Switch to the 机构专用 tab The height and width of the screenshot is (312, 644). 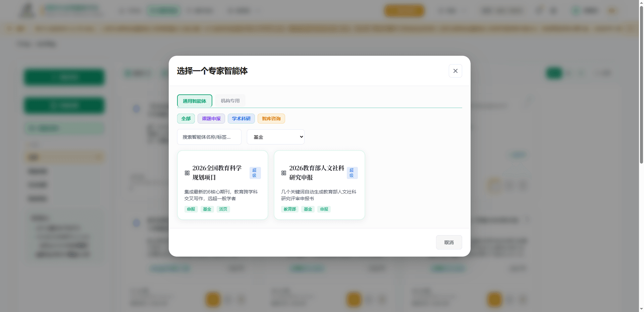click(x=230, y=101)
